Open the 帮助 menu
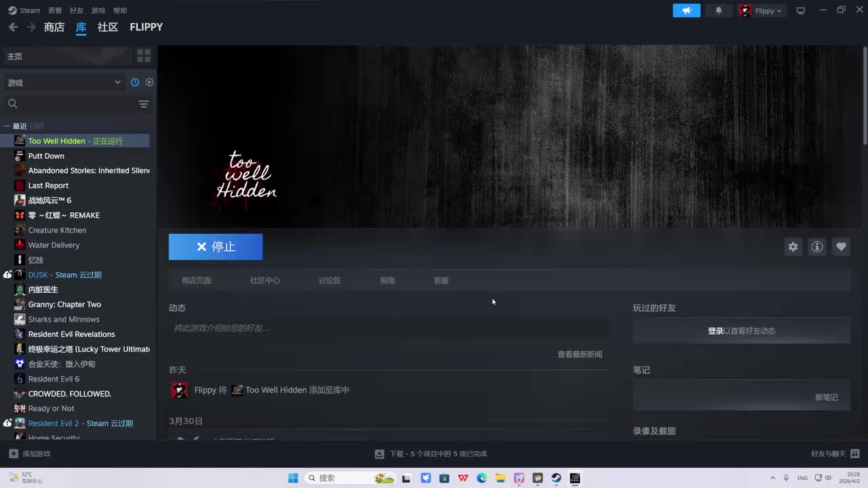The width and height of the screenshot is (868, 488). point(120,10)
